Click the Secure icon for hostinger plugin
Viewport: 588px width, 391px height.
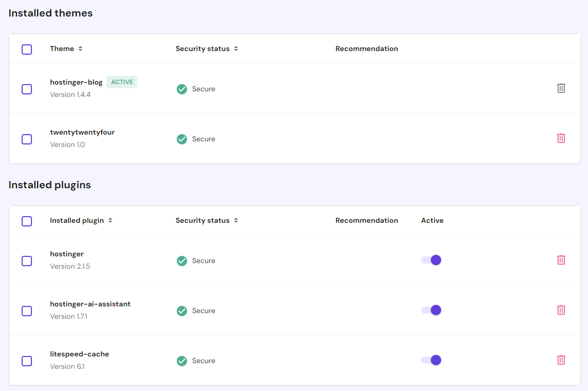coord(181,260)
